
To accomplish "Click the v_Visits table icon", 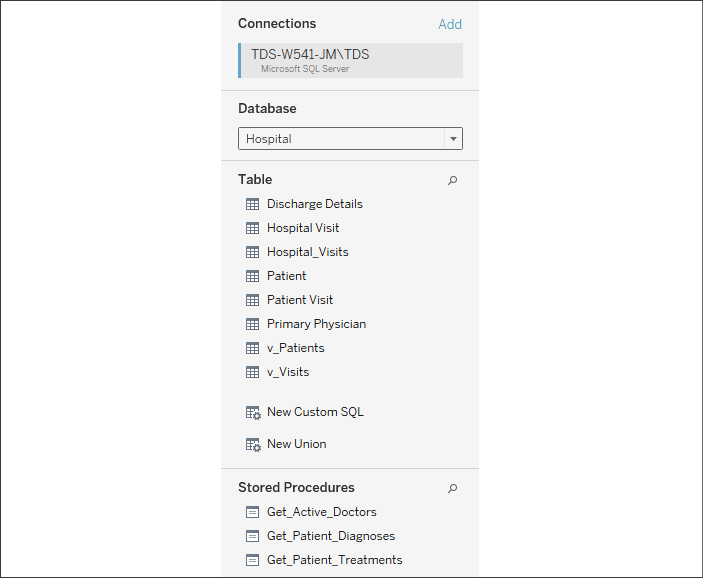I will (252, 372).
